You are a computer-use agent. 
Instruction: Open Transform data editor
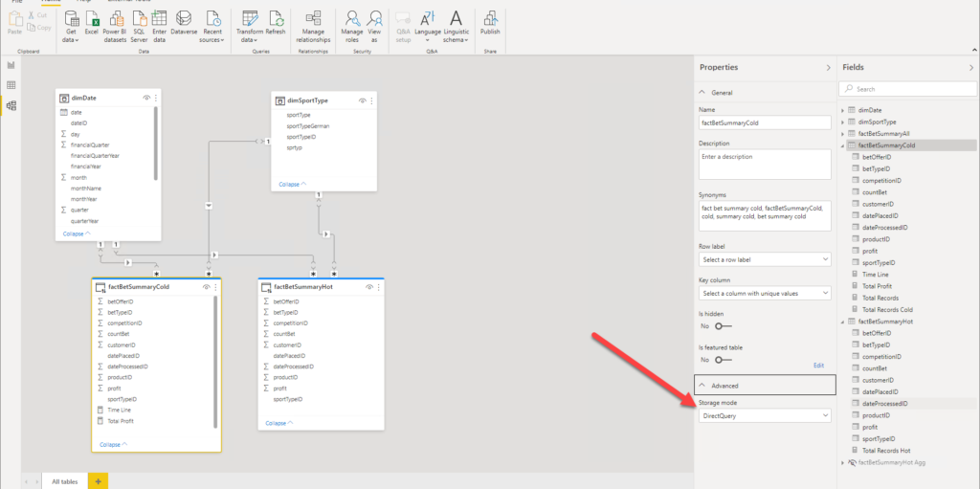250,26
